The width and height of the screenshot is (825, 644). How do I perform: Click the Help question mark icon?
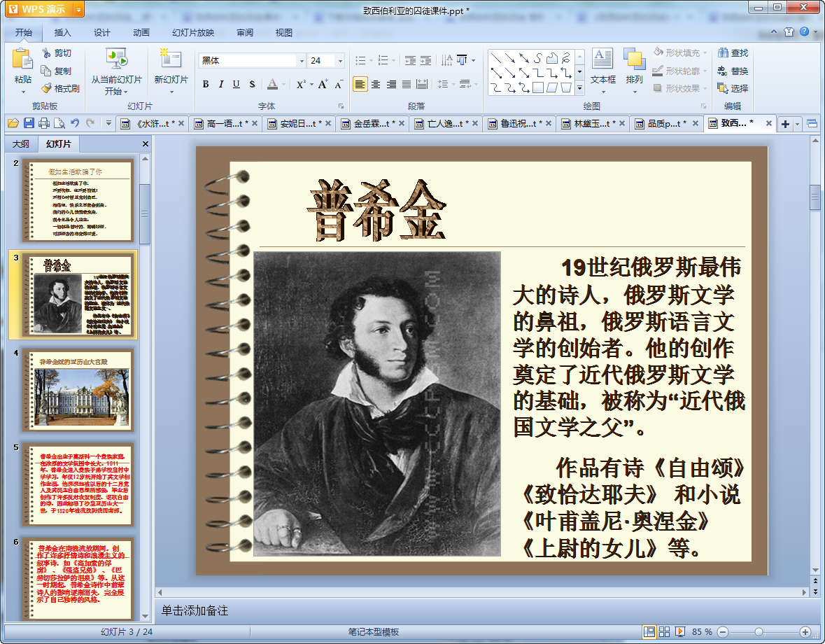coord(805,31)
